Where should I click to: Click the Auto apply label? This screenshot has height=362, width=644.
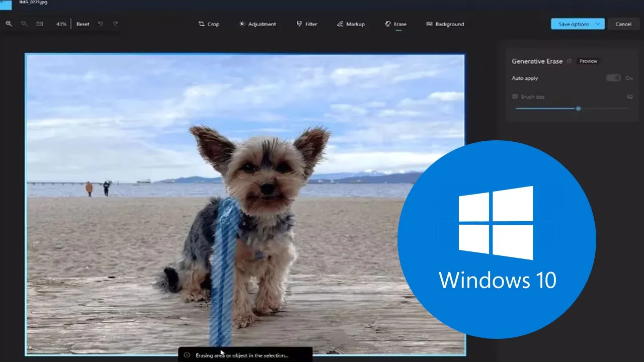(x=525, y=78)
